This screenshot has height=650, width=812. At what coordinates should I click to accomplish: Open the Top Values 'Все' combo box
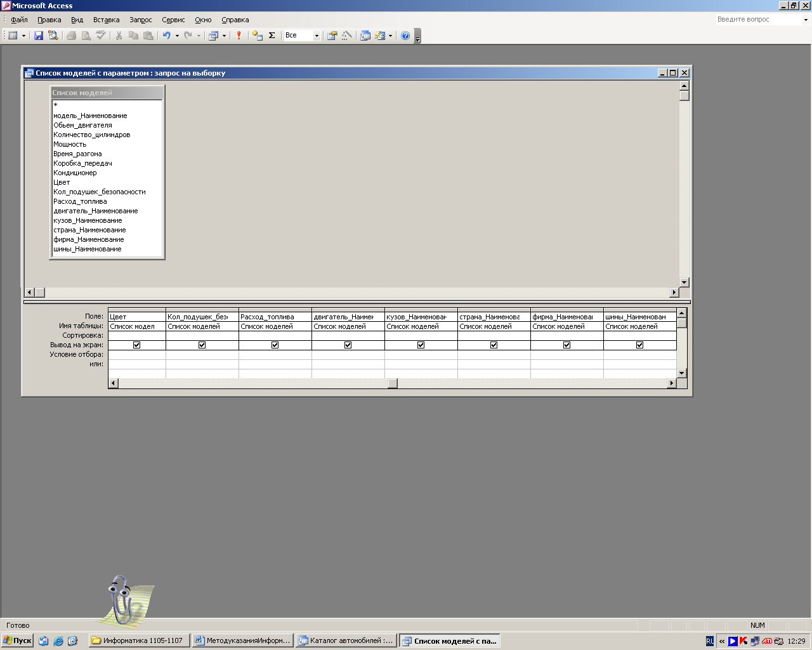pos(302,36)
